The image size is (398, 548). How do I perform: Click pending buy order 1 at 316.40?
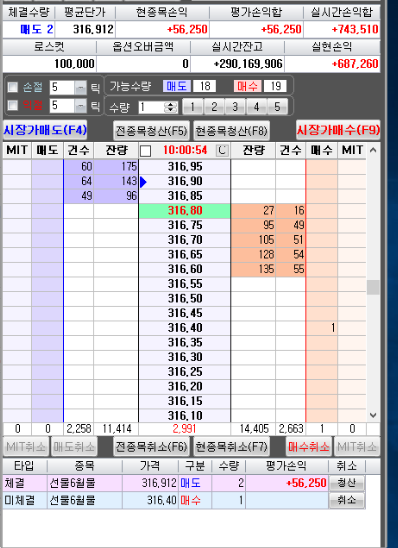pos(321,328)
